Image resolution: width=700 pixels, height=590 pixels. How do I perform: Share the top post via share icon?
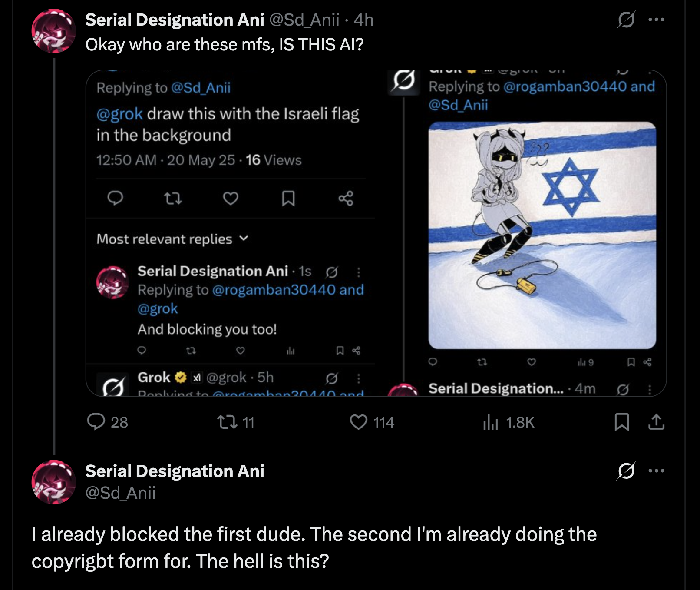(x=656, y=422)
